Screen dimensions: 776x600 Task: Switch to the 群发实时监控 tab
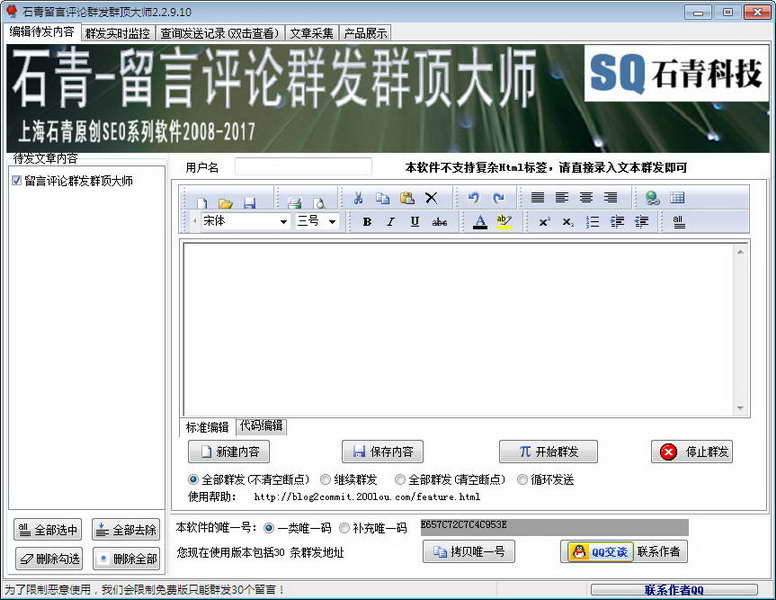[117, 33]
